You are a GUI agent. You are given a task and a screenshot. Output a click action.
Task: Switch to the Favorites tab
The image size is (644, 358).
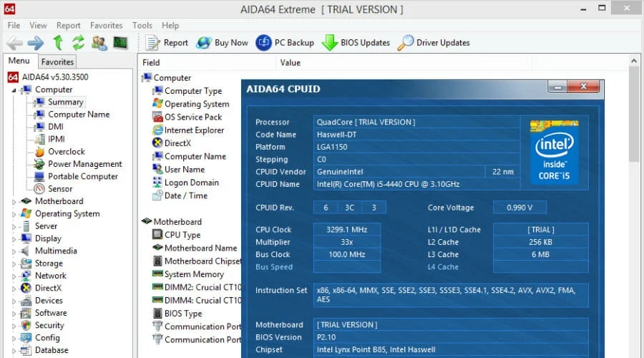pyautogui.click(x=57, y=62)
